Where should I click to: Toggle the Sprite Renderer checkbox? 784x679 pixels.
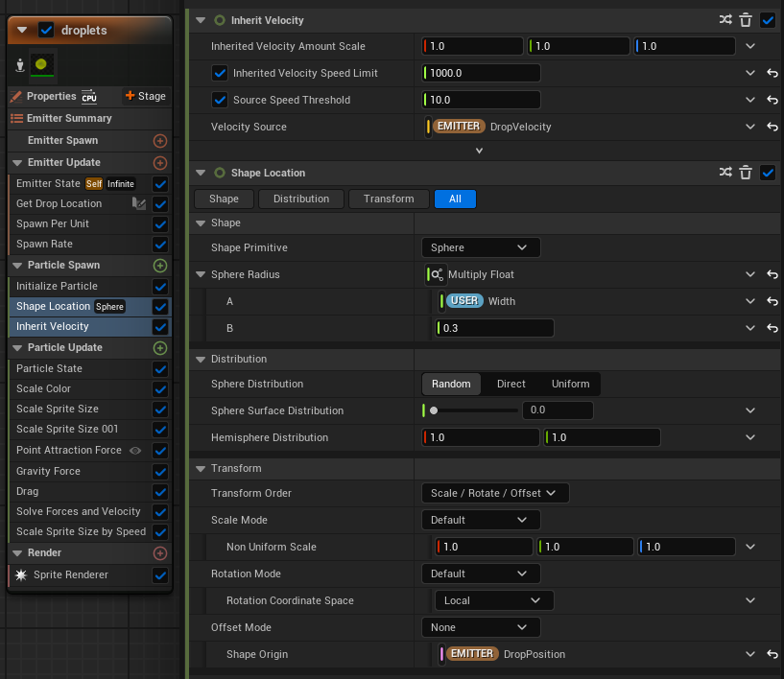[160, 575]
